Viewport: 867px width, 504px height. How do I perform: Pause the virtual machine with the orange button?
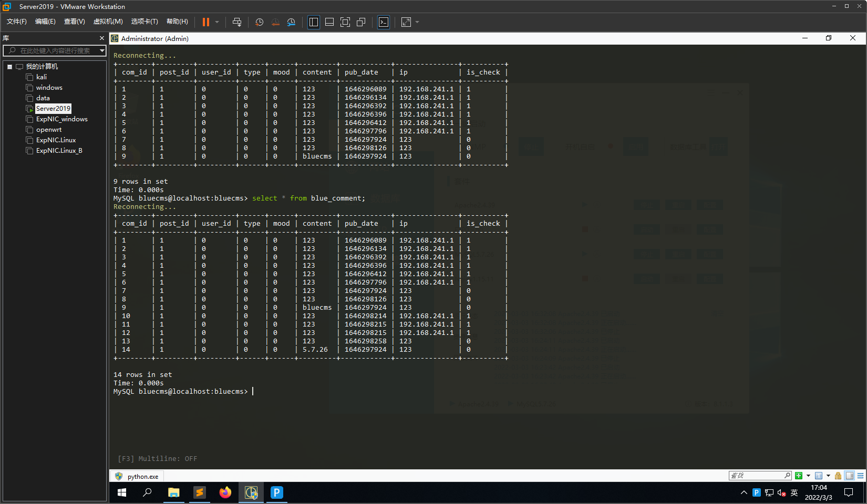pyautogui.click(x=206, y=22)
